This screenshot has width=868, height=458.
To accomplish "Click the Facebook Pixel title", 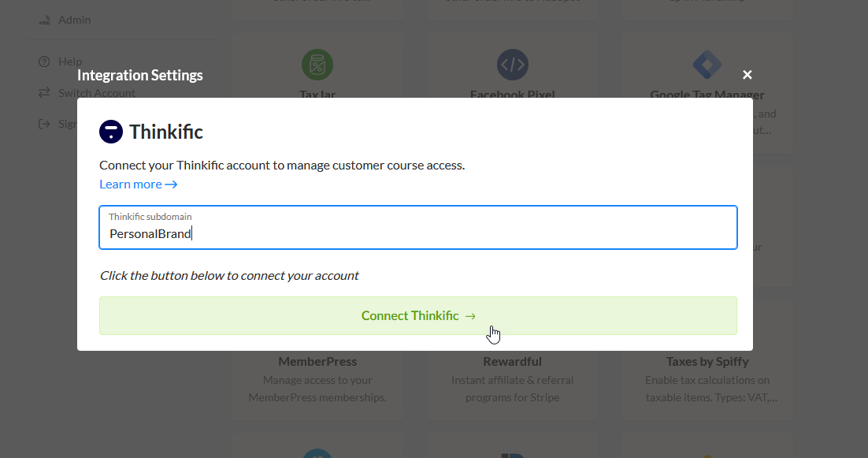I will pos(513,95).
